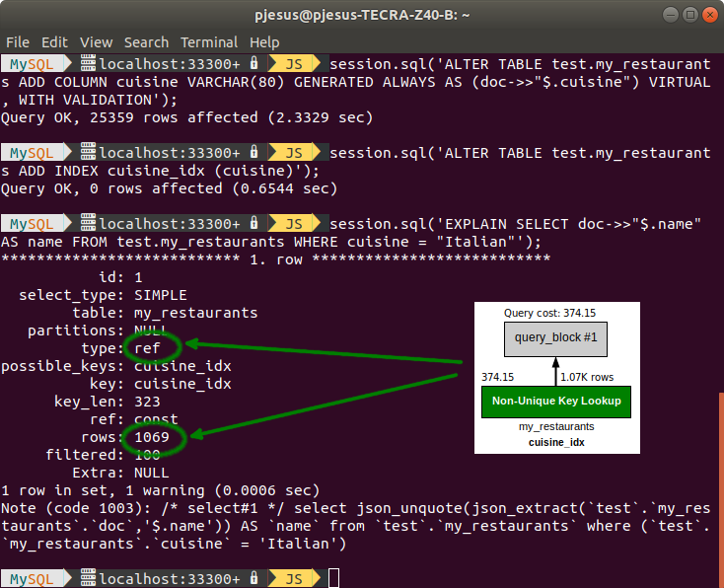The image size is (724, 588).
Task: Click the 'Query cost: 374.15' label
Action: pyautogui.click(x=549, y=313)
